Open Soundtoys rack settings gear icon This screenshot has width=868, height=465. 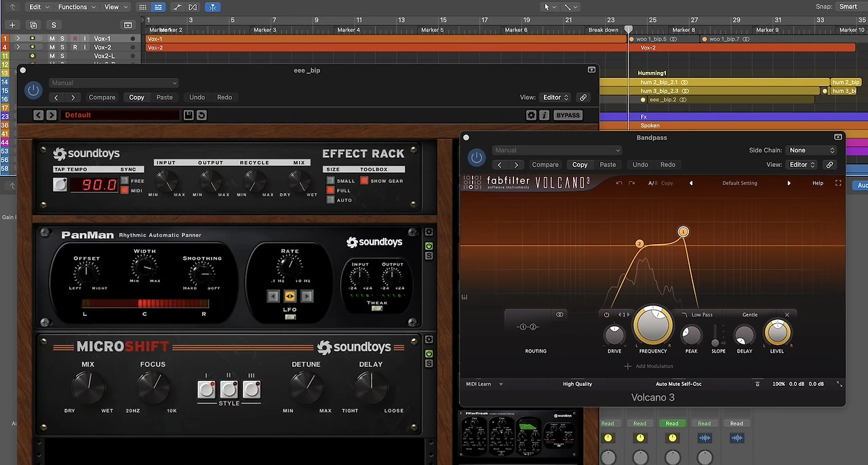pyautogui.click(x=532, y=115)
